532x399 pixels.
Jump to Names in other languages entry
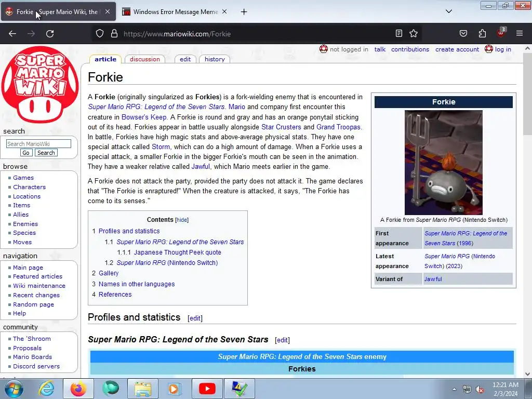137,284
